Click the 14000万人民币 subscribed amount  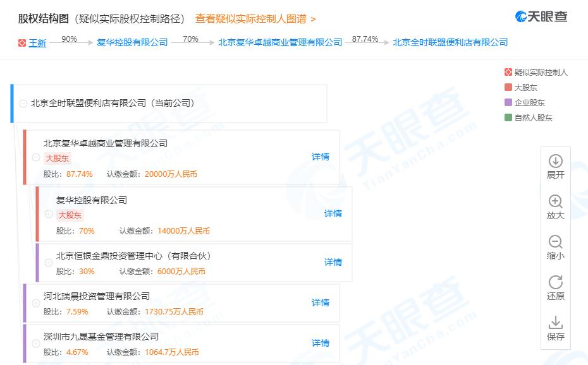184,231
